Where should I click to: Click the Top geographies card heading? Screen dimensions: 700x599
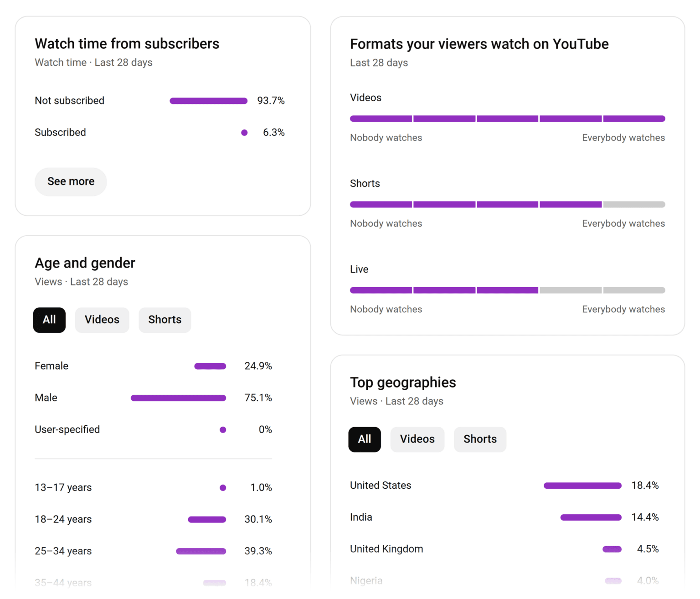[x=402, y=382]
